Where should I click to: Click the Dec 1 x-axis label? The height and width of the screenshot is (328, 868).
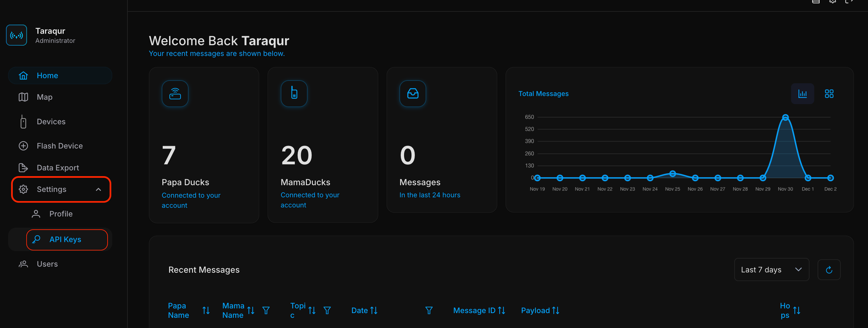pos(808,189)
